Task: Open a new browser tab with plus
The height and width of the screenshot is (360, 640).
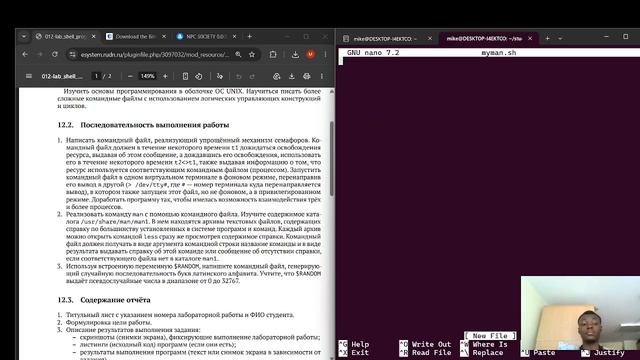Action: tap(249, 37)
